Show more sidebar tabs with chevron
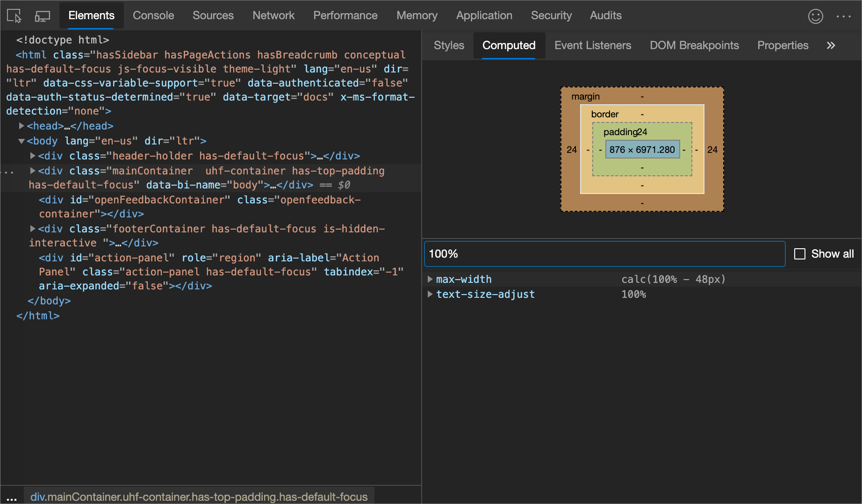 point(831,45)
